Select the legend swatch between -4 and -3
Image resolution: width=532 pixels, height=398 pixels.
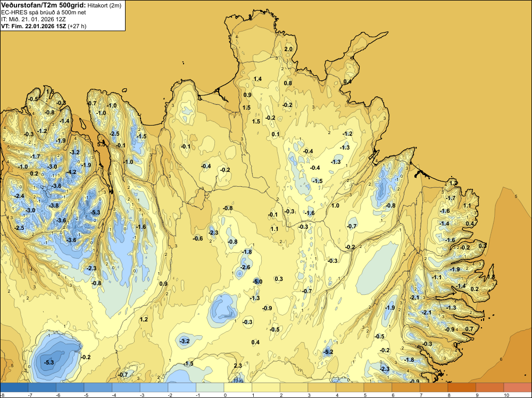tap(126, 387)
